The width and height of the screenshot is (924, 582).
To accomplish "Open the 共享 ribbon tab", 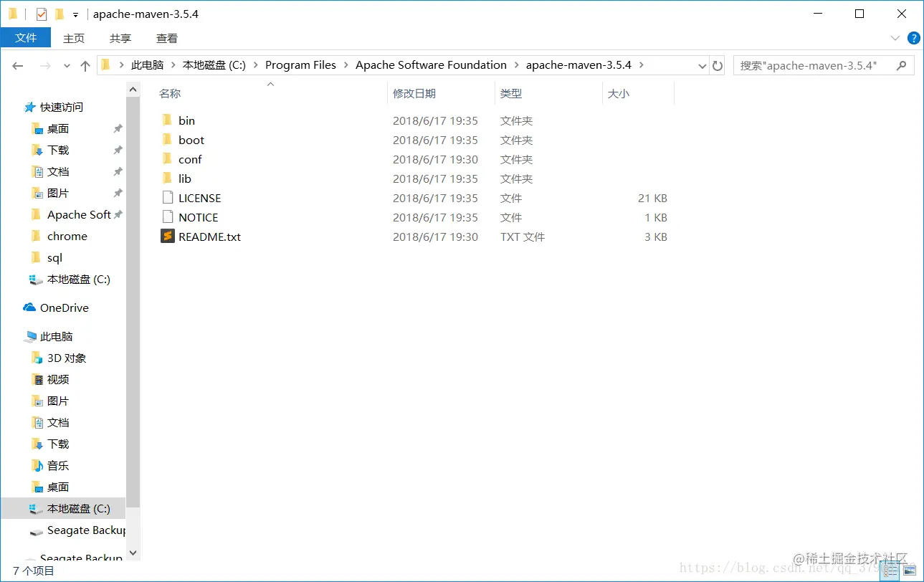I will coord(120,38).
